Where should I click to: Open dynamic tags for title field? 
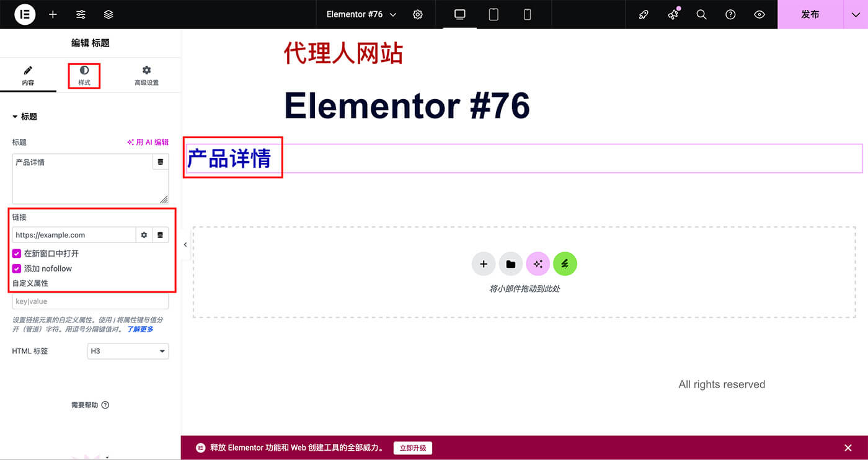pyautogui.click(x=161, y=162)
